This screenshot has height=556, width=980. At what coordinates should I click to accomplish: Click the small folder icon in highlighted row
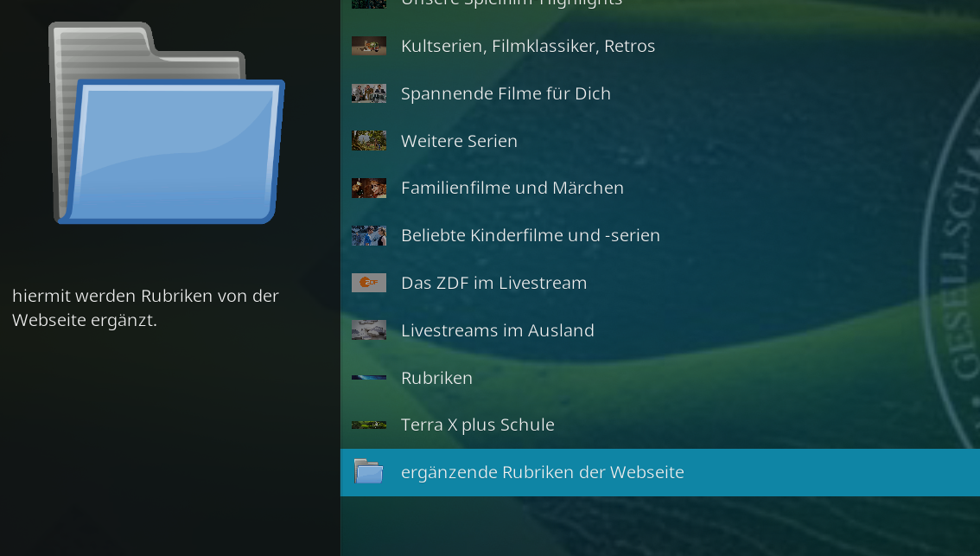[x=369, y=471]
